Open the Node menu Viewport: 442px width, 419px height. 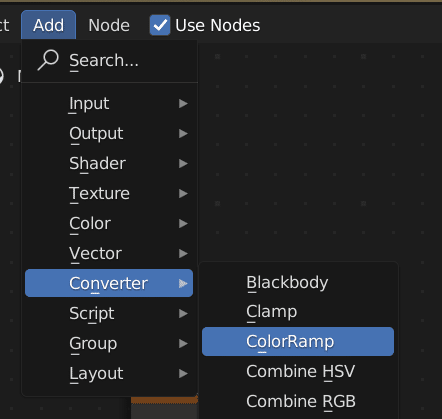(x=109, y=25)
